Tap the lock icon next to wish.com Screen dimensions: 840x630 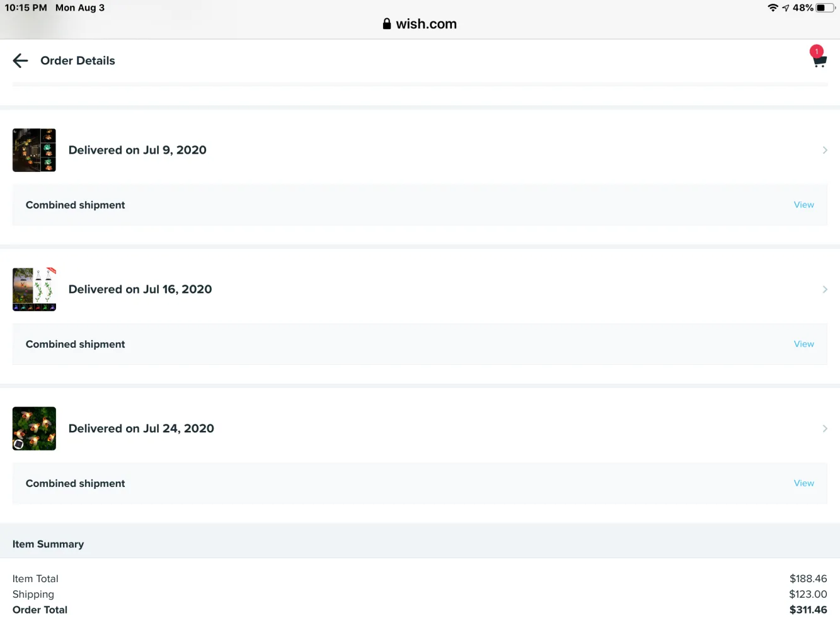pyautogui.click(x=386, y=24)
